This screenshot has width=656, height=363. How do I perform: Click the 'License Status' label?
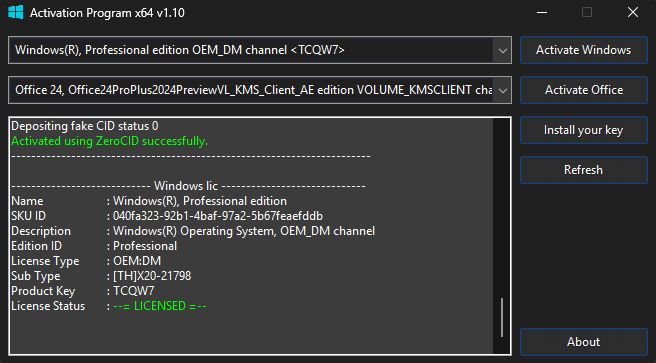tap(48, 306)
